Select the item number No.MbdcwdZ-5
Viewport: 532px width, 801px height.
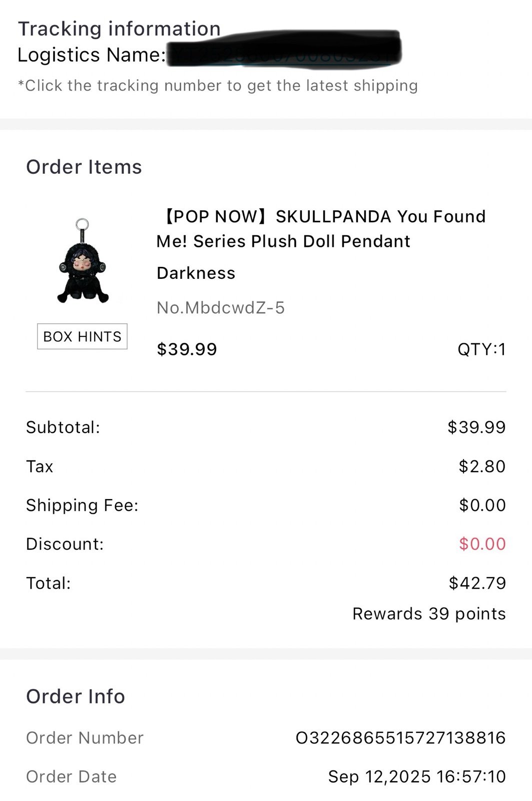(220, 307)
